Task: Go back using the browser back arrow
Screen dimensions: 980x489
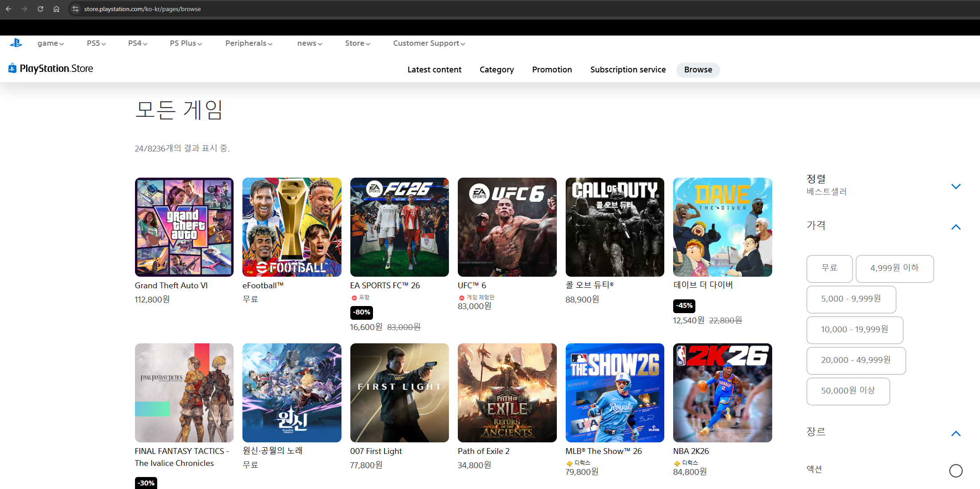Action: click(8, 9)
